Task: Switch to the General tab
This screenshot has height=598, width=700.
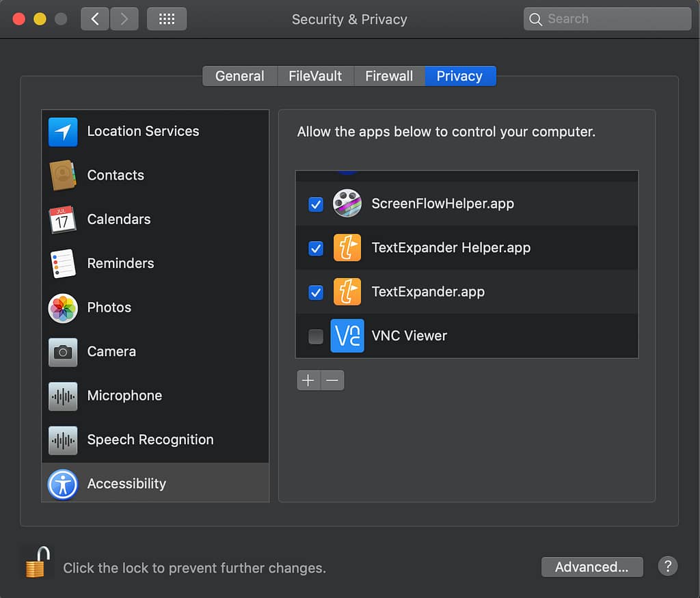Action: tap(239, 76)
